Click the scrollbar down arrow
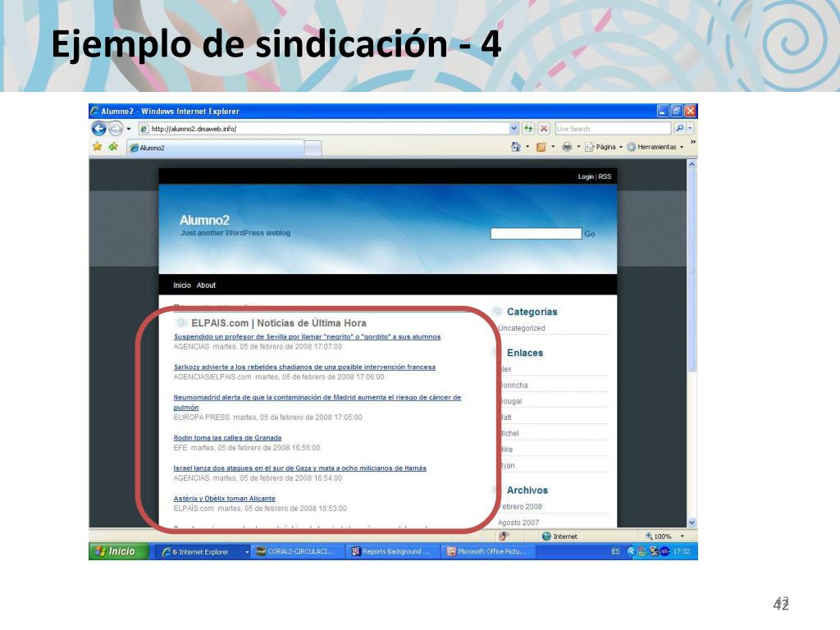Image resolution: width=840 pixels, height=630 pixels. point(692,523)
